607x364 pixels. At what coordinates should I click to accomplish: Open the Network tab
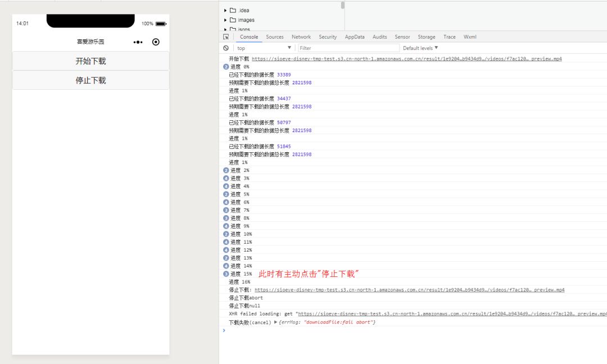coord(301,37)
